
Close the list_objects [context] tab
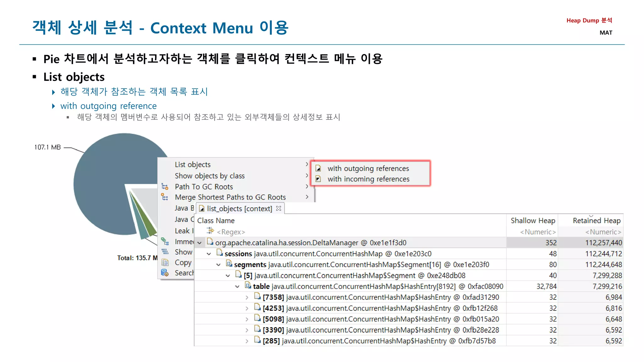click(278, 208)
